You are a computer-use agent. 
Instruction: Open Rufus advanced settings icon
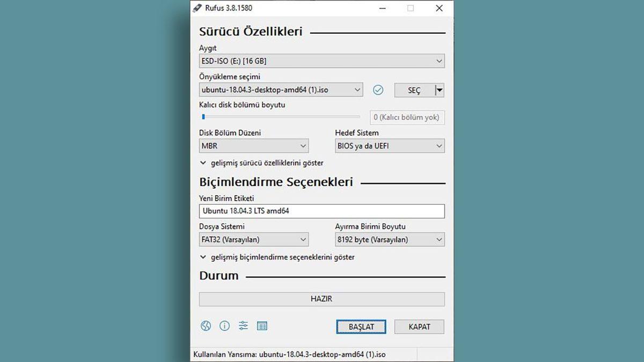[244, 326]
